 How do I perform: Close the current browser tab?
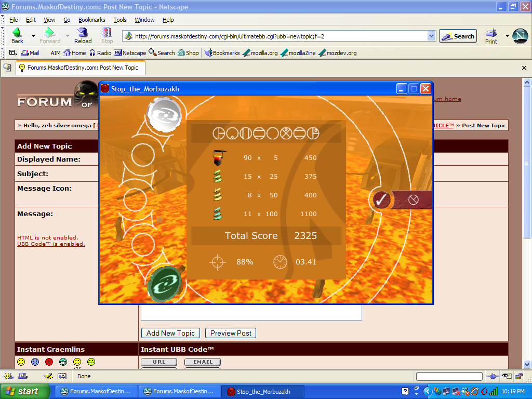coord(524,68)
